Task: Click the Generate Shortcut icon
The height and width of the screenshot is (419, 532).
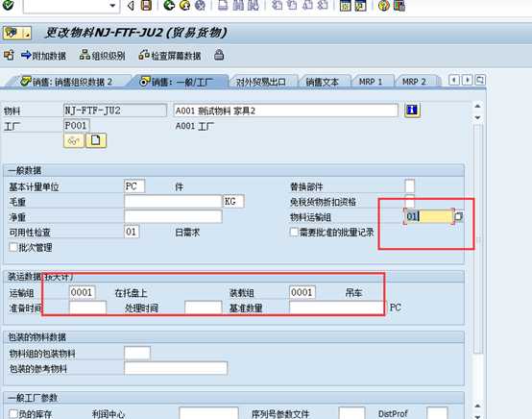Action: click(x=360, y=6)
